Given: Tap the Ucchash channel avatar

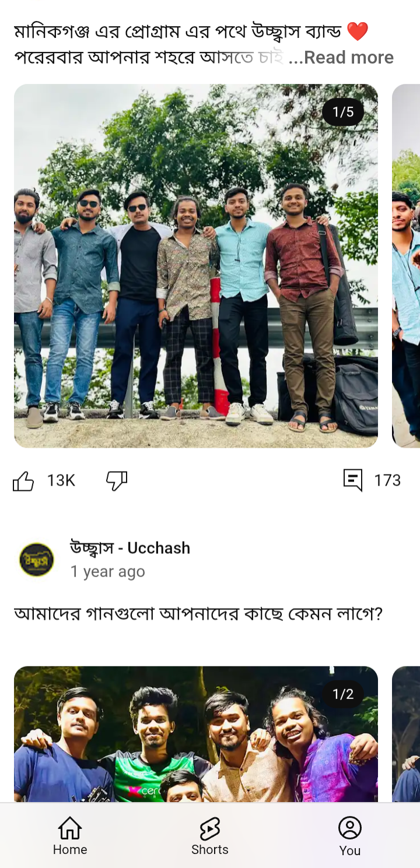Looking at the screenshot, I should tap(36, 560).
